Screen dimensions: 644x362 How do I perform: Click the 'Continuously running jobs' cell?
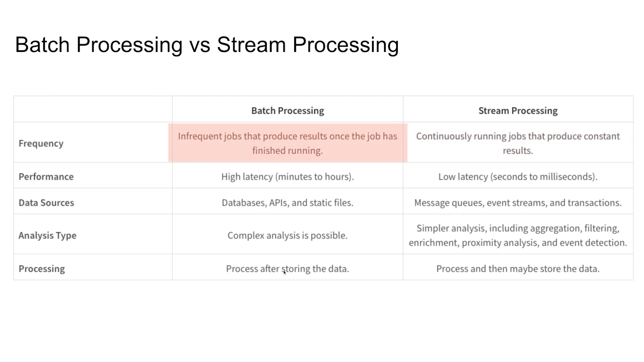(518, 143)
